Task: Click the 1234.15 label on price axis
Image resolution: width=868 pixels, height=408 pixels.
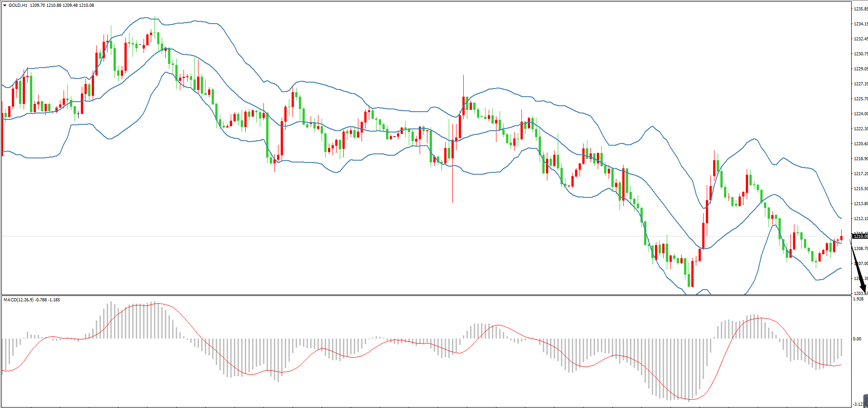Action: pos(860,24)
